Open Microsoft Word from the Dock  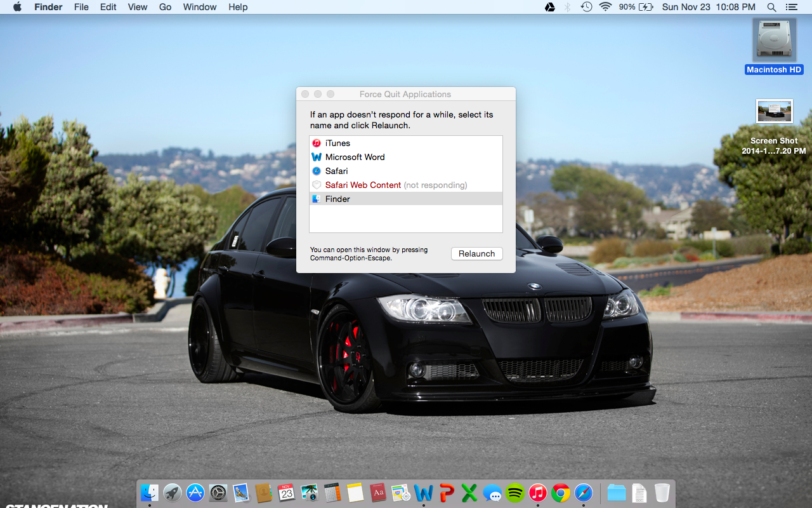424,492
